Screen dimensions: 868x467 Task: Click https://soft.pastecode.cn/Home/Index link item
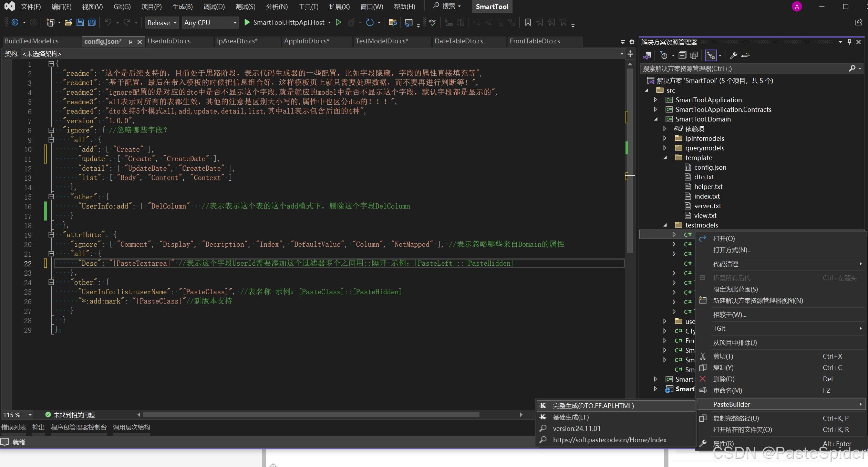pyautogui.click(x=616, y=440)
